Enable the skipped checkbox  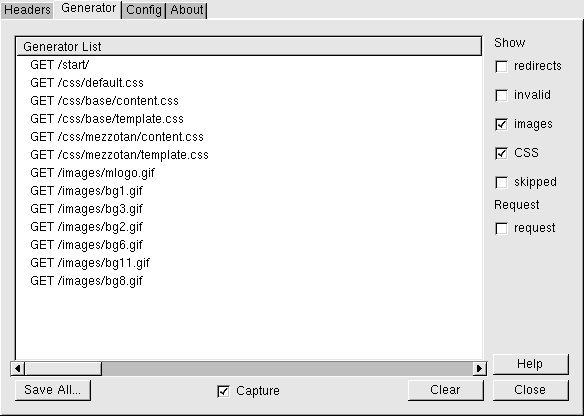pyautogui.click(x=501, y=182)
